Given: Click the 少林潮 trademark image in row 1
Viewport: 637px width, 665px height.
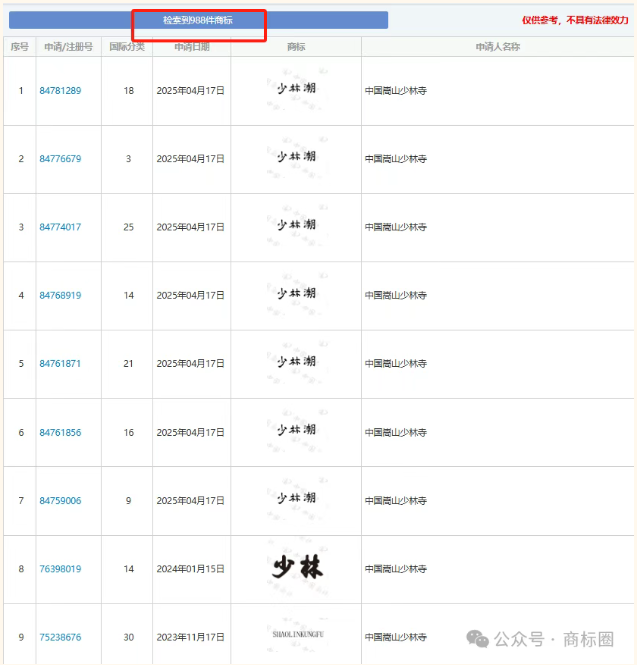Looking at the screenshot, I should [x=296, y=89].
